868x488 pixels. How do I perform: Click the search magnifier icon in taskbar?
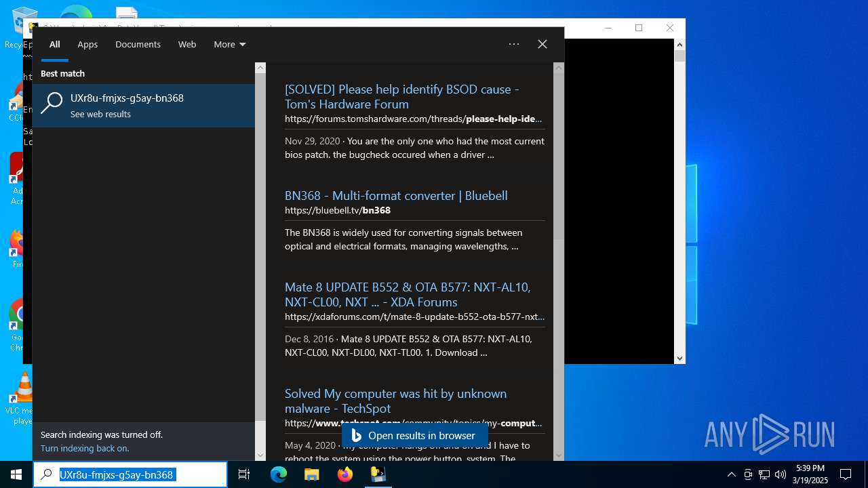[46, 474]
